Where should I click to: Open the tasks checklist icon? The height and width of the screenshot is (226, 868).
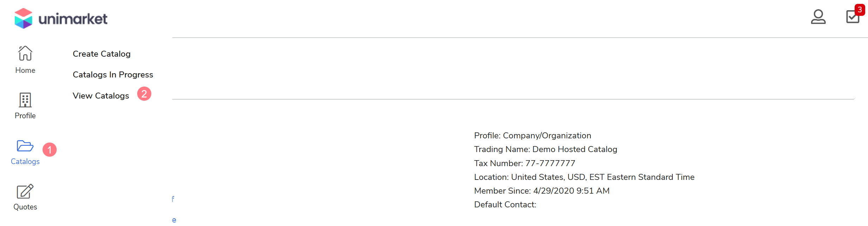point(852,17)
